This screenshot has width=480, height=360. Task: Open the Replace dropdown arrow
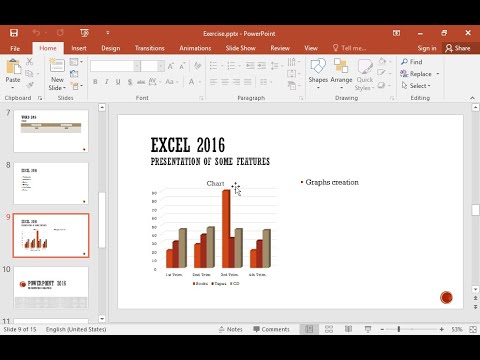(x=438, y=74)
